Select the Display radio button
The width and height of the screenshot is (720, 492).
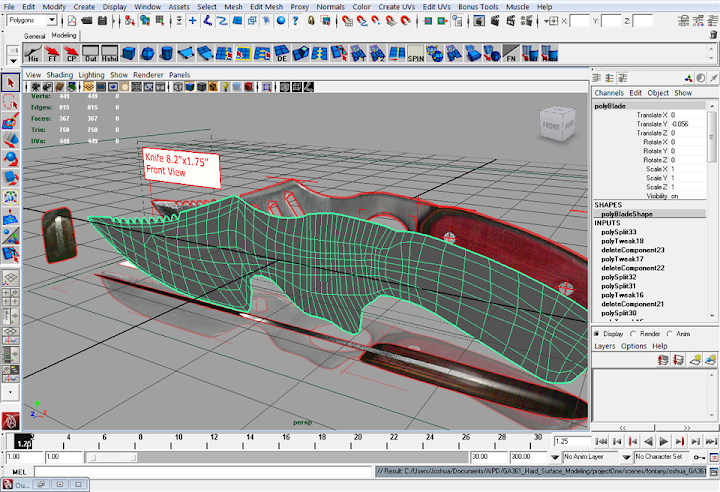598,334
